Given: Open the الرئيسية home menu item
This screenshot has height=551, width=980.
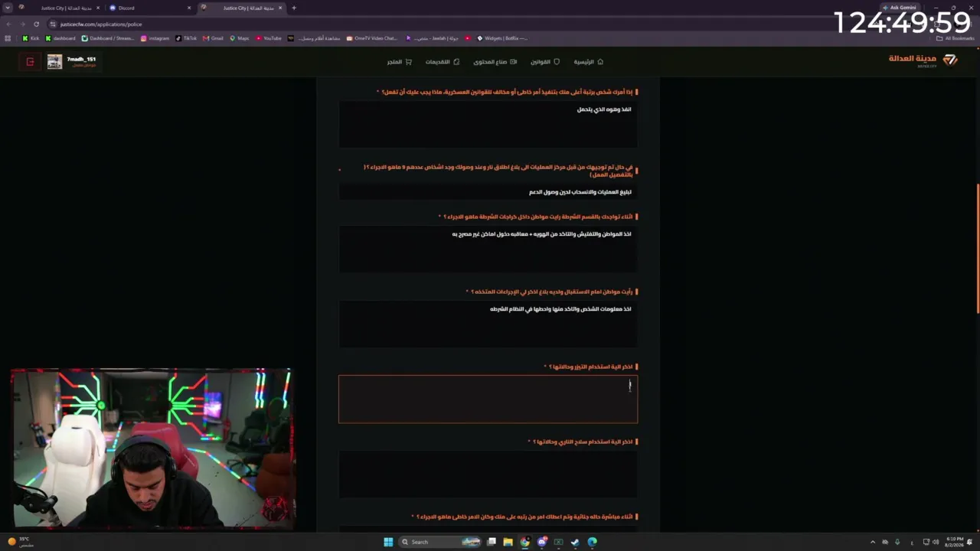Looking at the screenshot, I should pyautogui.click(x=589, y=62).
